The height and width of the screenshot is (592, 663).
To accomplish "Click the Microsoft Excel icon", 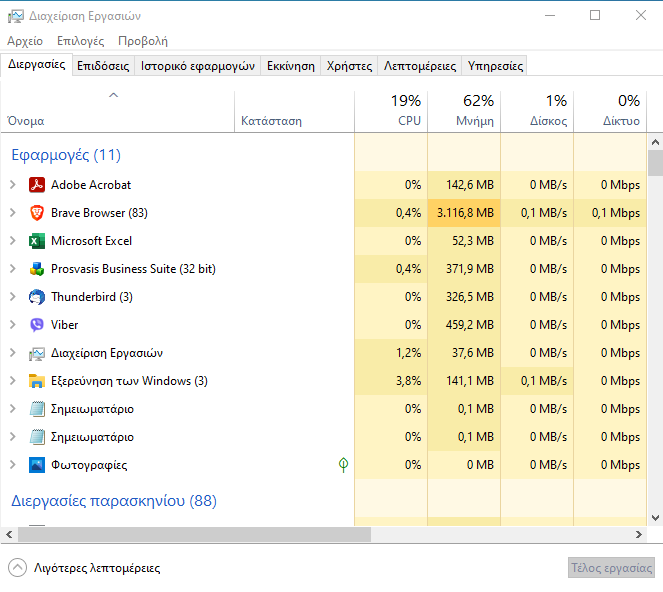I will pos(37,241).
